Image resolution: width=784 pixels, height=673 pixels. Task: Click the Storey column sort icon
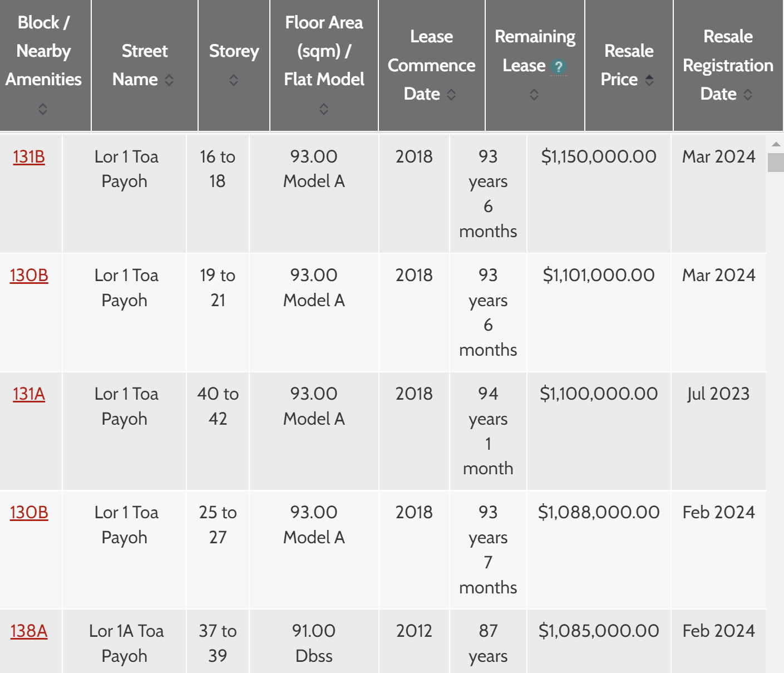234,80
